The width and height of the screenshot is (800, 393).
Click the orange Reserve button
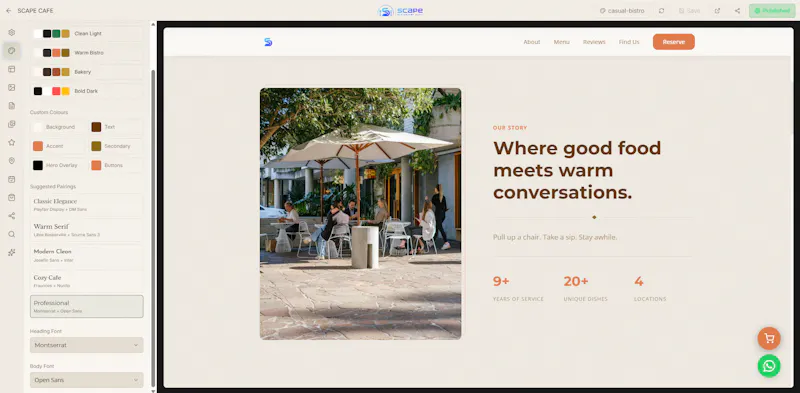pos(673,42)
